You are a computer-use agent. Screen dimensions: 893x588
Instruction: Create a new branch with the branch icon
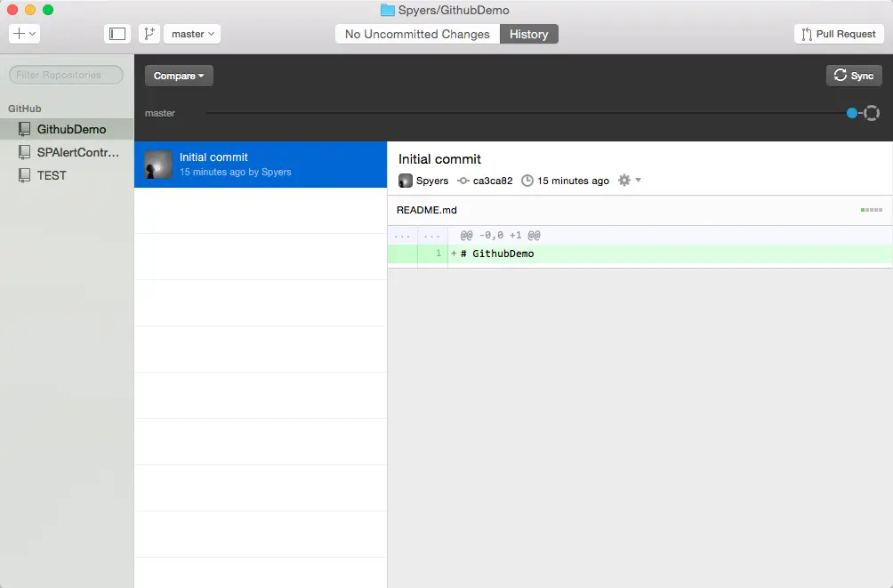pos(149,34)
